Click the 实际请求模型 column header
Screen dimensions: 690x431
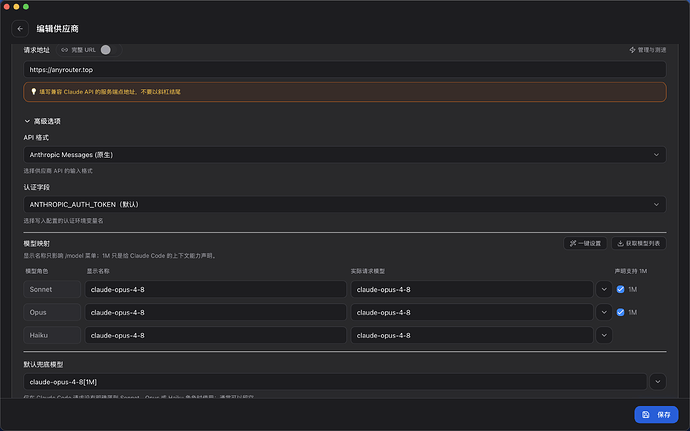tap(367, 271)
